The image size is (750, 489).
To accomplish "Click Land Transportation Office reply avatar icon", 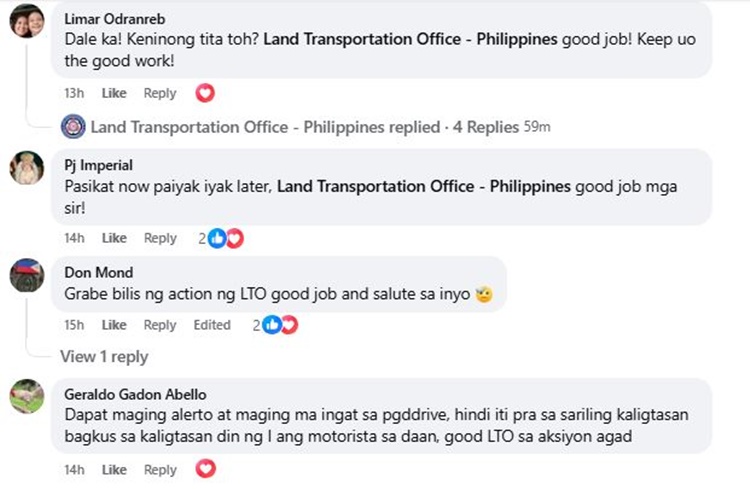I will (x=73, y=127).
